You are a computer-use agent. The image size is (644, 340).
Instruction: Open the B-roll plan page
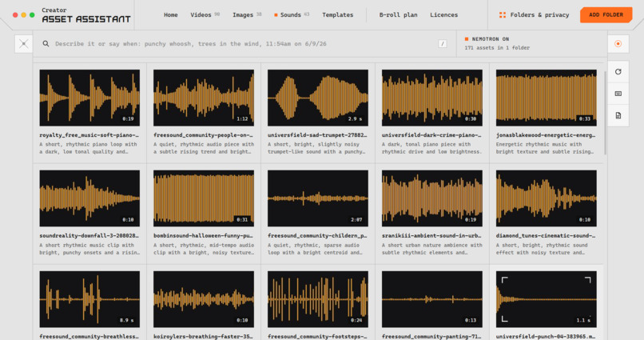pyautogui.click(x=398, y=15)
